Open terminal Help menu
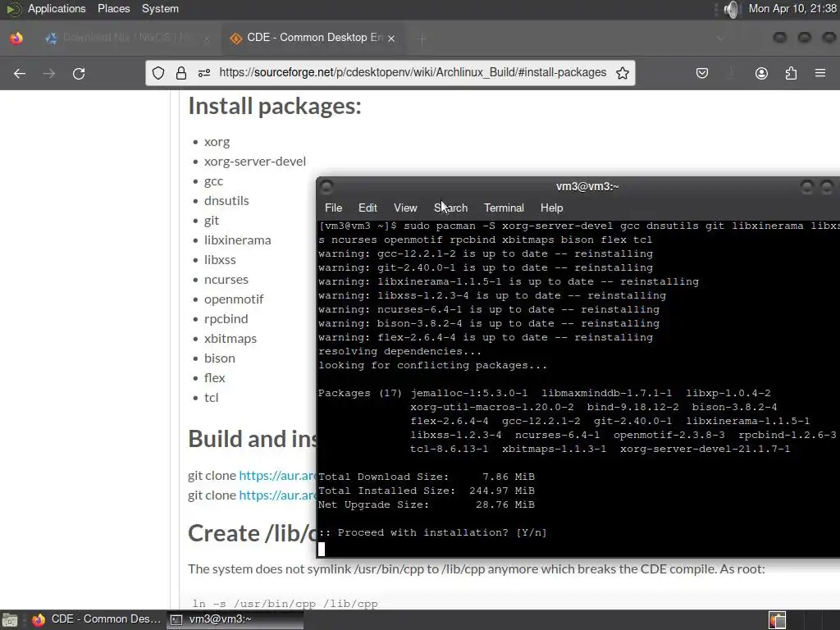The image size is (840, 630). tap(551, 208)
